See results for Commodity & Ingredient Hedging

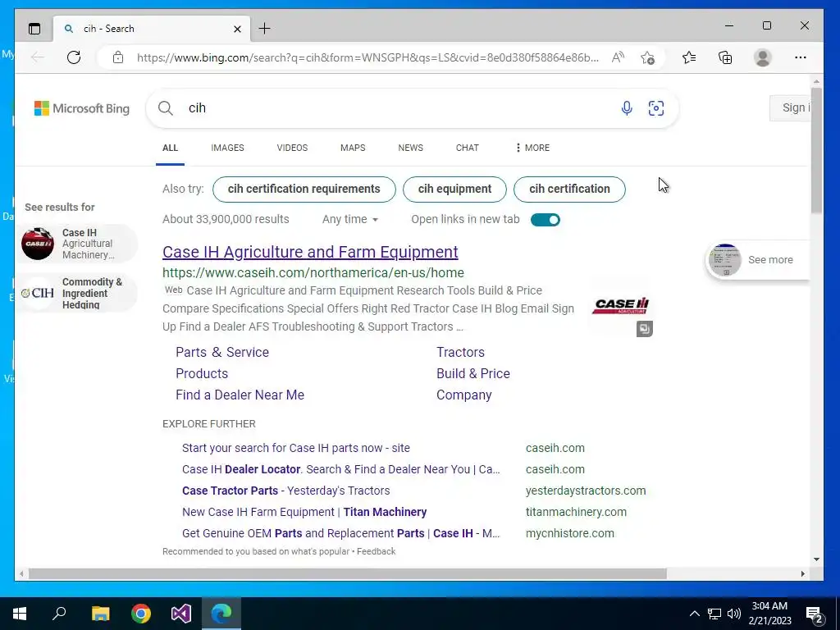tap(77, 293)
